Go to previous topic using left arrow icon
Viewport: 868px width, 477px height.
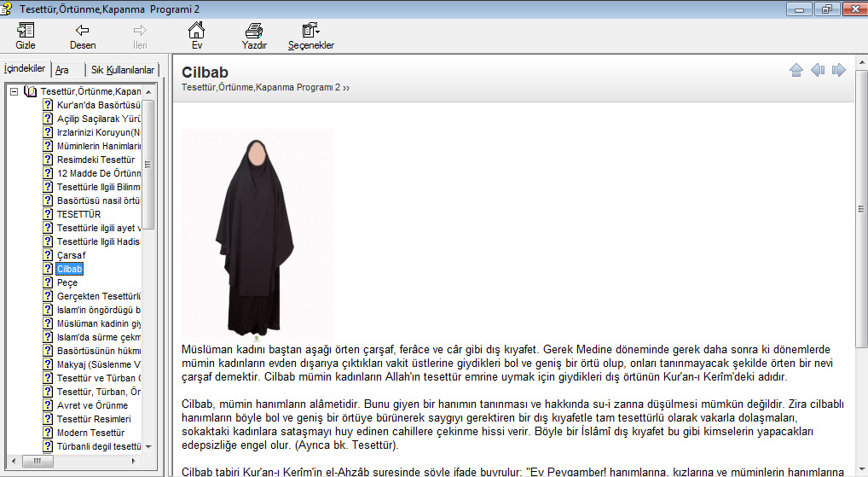[818, 70]
